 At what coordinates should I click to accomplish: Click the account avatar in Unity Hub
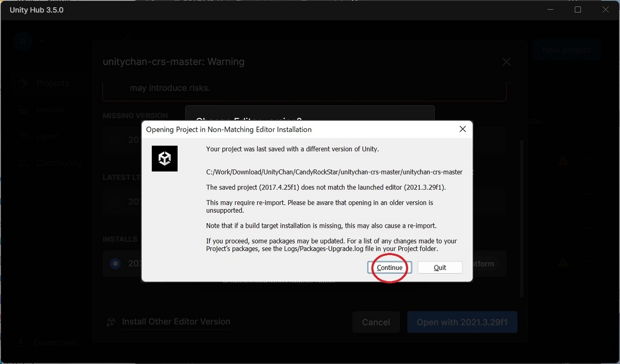click(23, 40)
